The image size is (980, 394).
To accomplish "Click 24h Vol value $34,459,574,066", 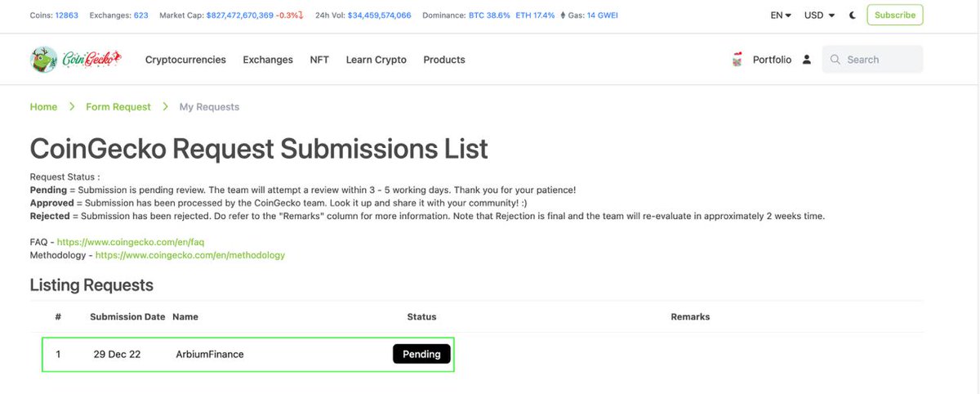I will (x=380, y=16).
